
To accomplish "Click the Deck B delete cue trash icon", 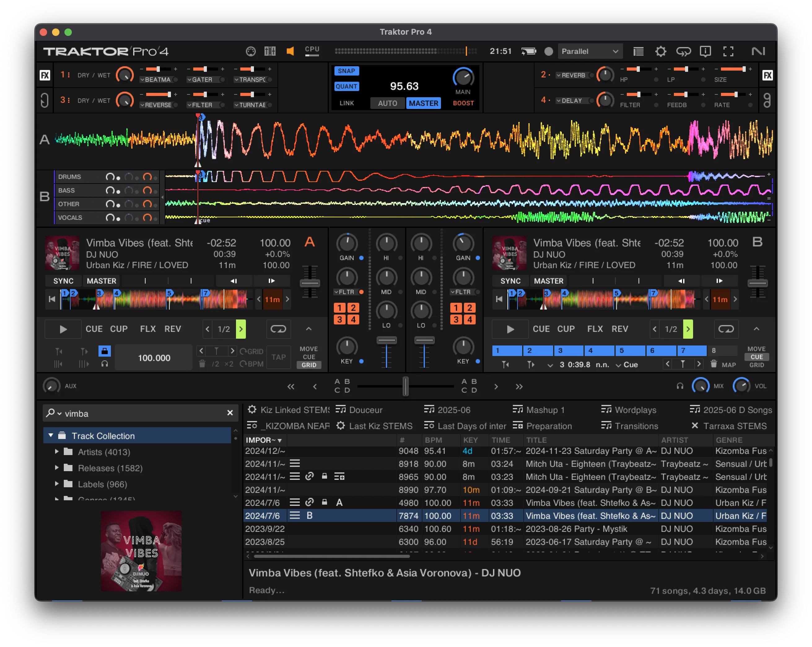I will pyautogui.click(x=713, y=364).
